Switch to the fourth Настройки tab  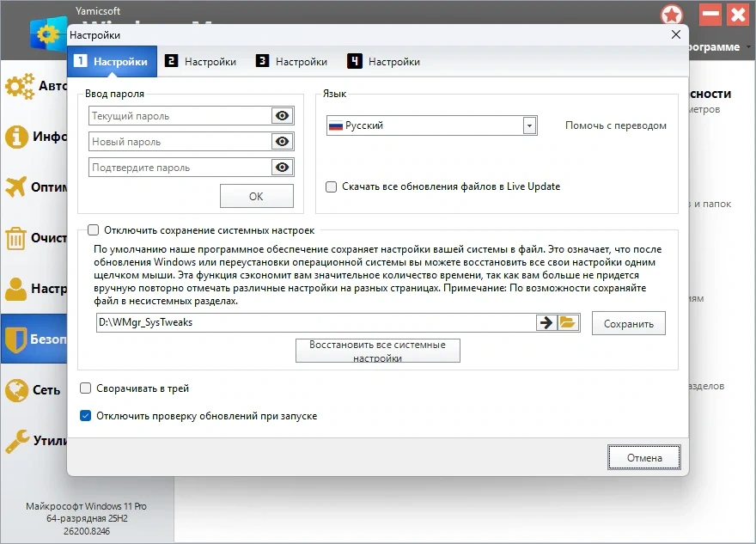pos(384,61)
